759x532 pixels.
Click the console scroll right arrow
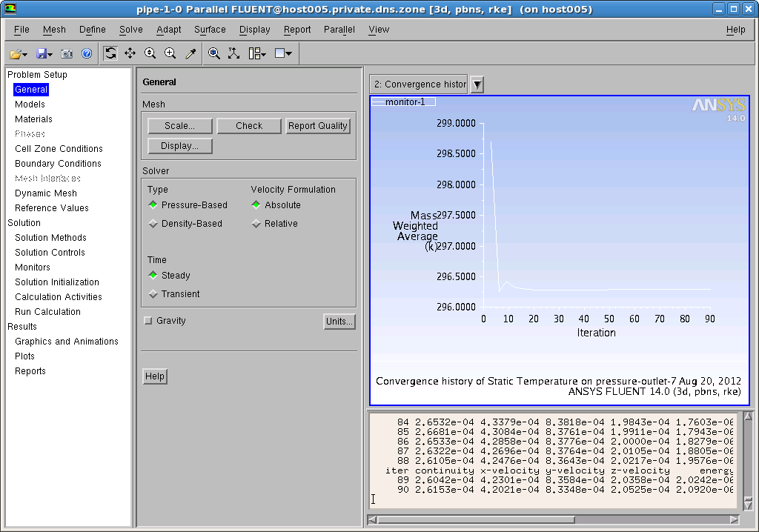coord(735,519)
